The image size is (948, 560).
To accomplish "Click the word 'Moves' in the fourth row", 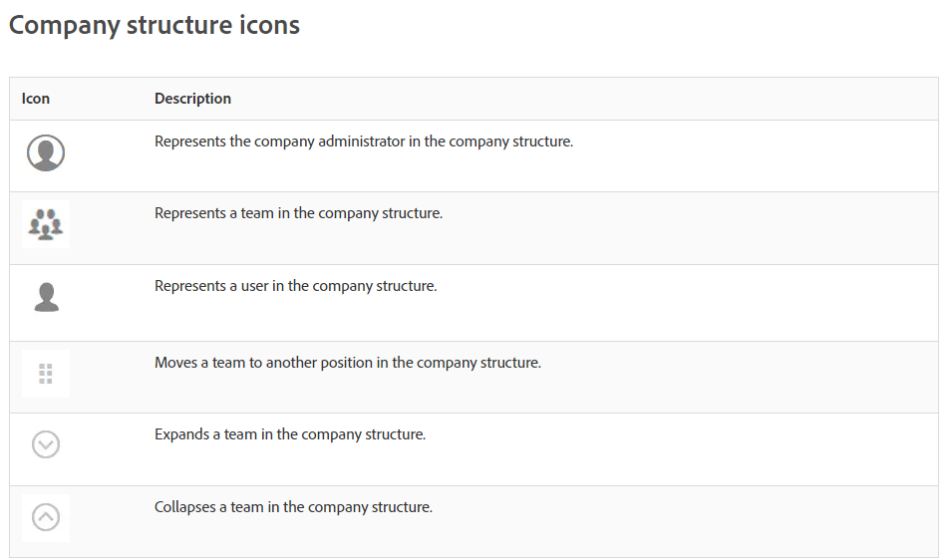I will click(x=175, y=363).
